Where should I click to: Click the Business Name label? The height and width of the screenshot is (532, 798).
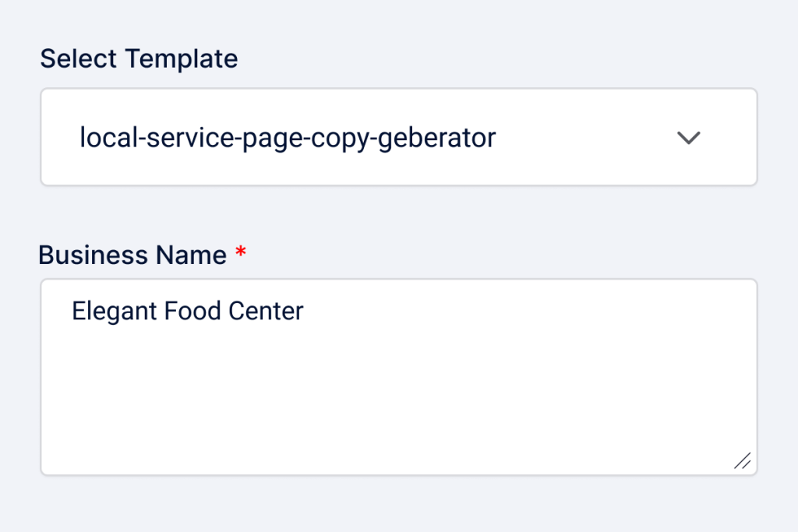coord(132,255)
